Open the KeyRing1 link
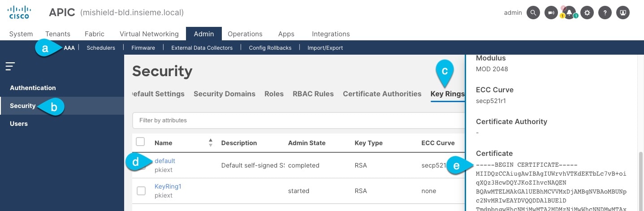Image resolution: width=644 pixels, height=211 pixels. pos(168,186)
